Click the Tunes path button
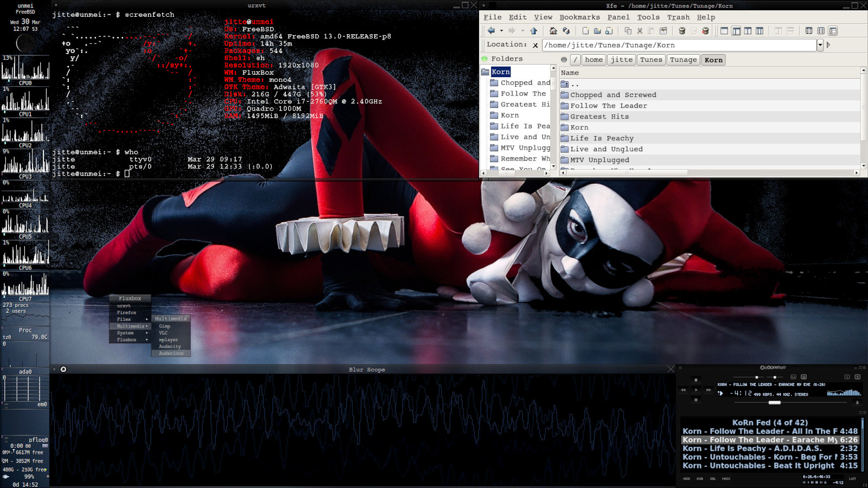This screenshot has width=868, height=488. [651, 60]
